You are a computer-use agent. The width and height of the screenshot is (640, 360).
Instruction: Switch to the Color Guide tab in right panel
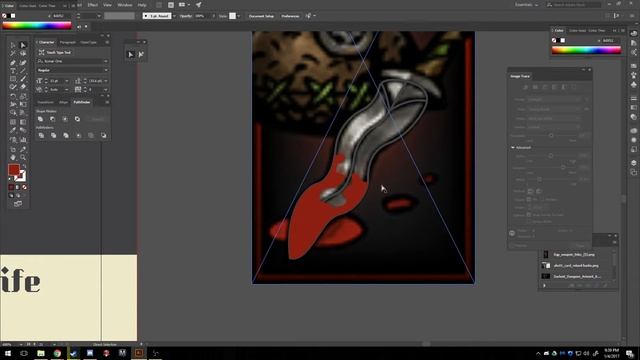577,31
